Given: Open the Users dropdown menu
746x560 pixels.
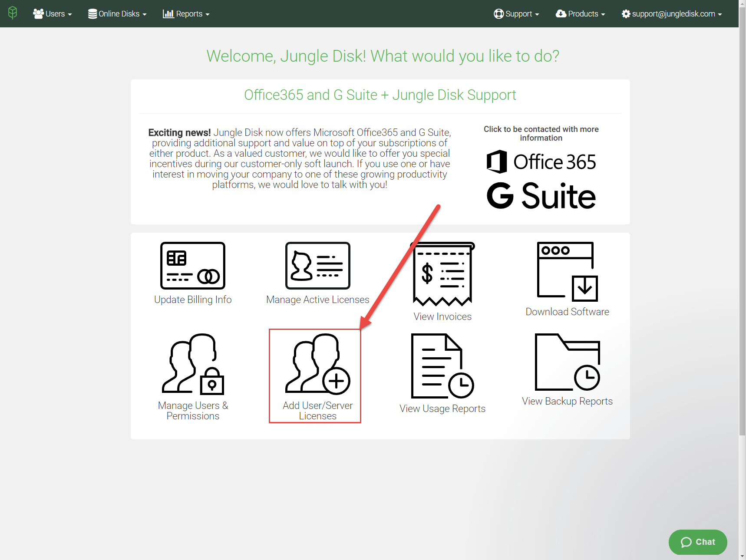Looking at the screenshot, I should (x=52, y=14).
